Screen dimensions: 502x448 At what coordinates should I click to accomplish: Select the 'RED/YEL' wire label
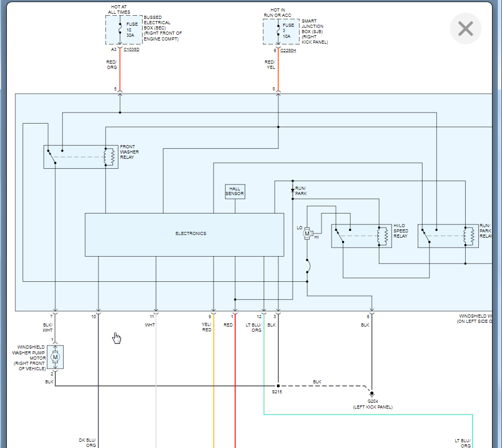270,65
